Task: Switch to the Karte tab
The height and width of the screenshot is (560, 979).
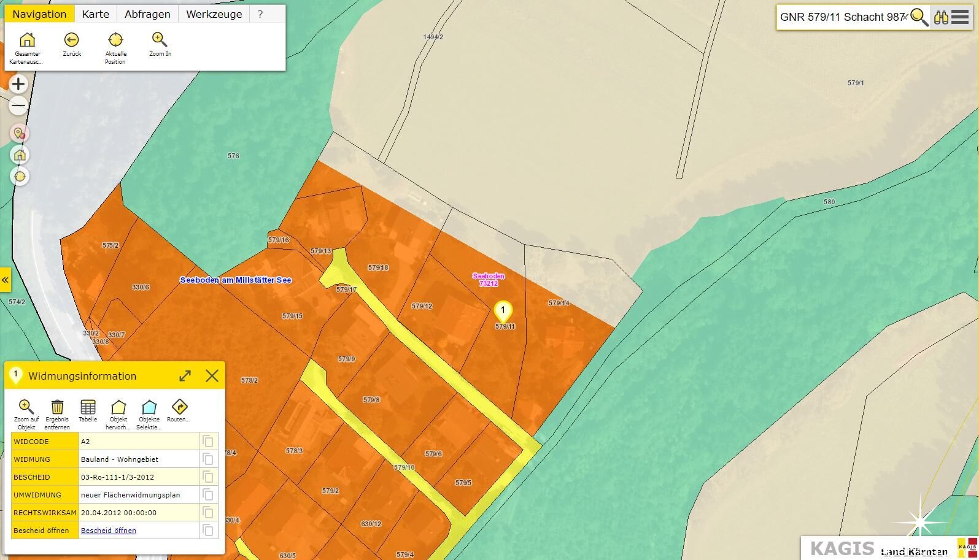Action: [x=95, y=14]
